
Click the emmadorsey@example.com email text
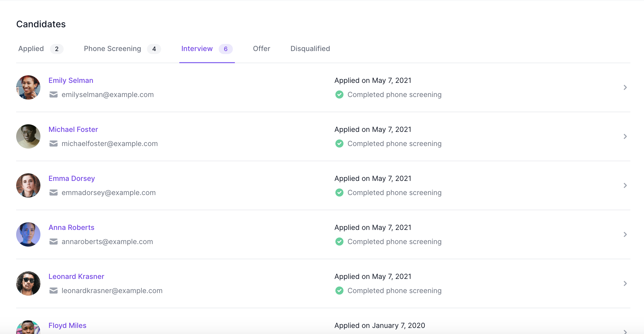(x=109, y=193)
